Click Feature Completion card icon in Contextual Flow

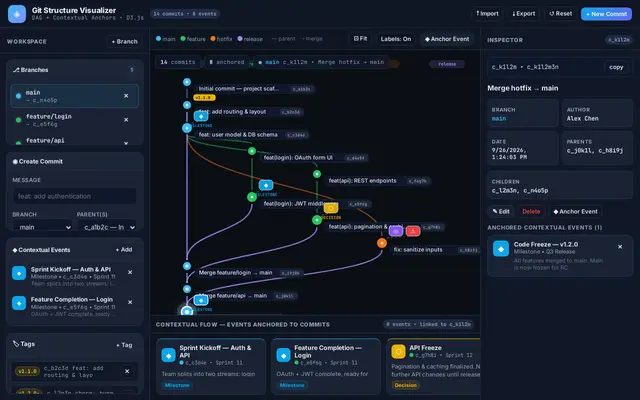click(283, 355)
